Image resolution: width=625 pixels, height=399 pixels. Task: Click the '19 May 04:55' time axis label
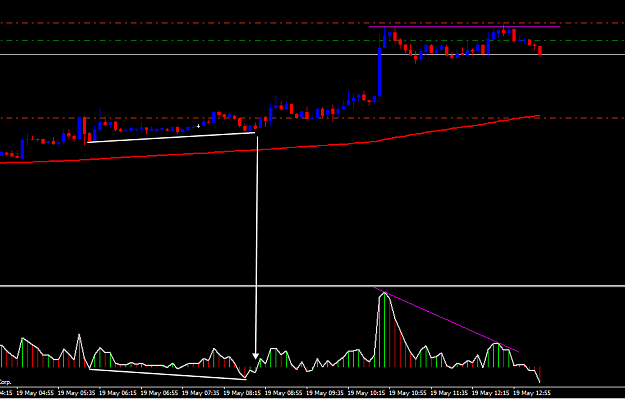click(x=34, y=393)
